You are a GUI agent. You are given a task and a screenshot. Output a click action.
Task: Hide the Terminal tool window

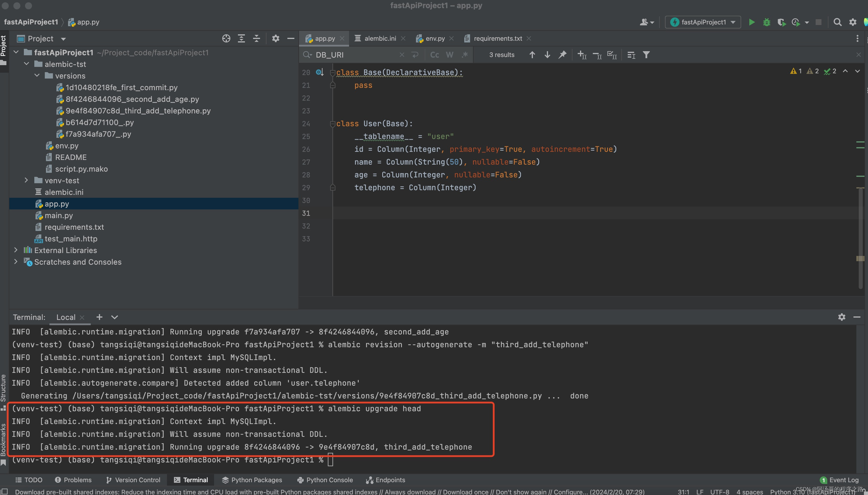tap(857, 317)
